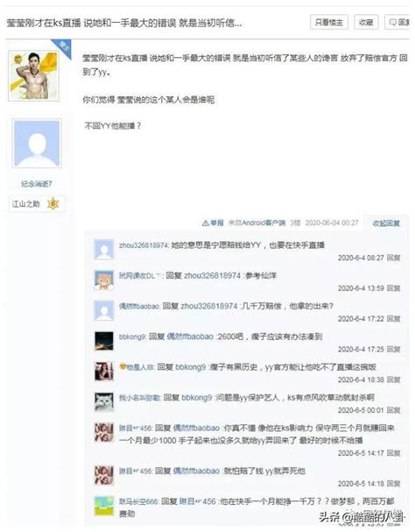Viewport: 415px width, 532px height.
Task: Reply to the 2020-6-5 14:18 comment
Action: click(x=394, y=484)
